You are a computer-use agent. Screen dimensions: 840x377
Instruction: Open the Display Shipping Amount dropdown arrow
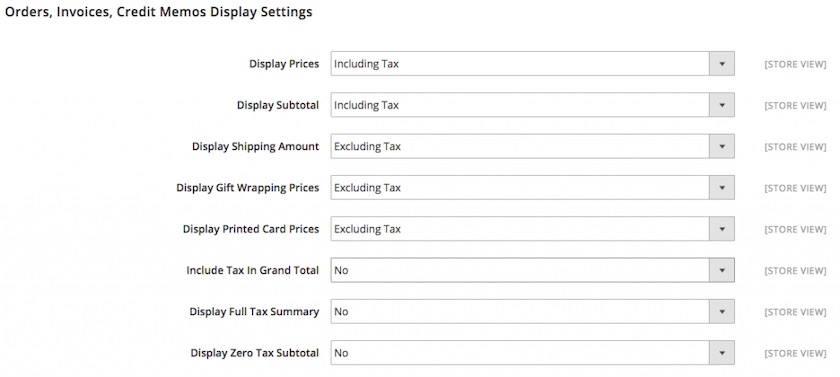[x=722, y=146]
